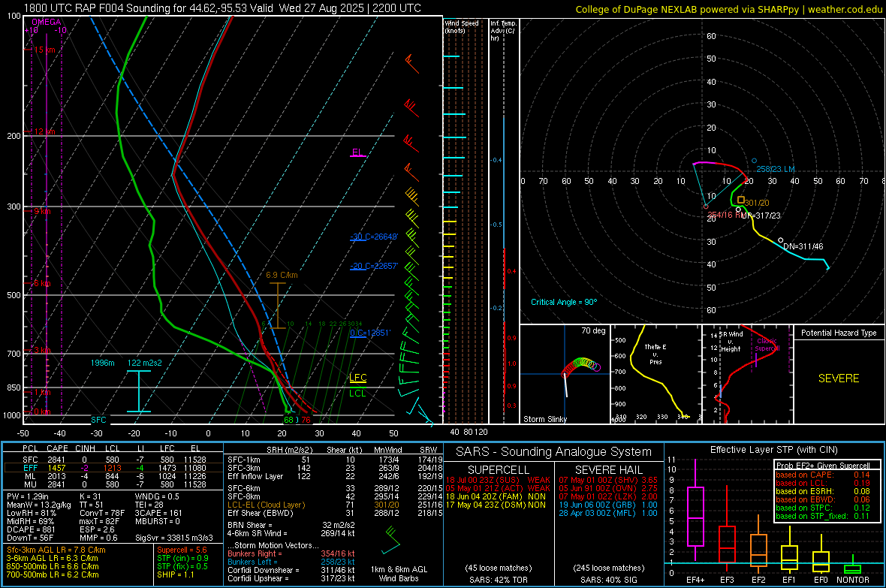Click the 0 C=12851' freezing level label
Screen dimensions: 886x588
click(369, 333)
